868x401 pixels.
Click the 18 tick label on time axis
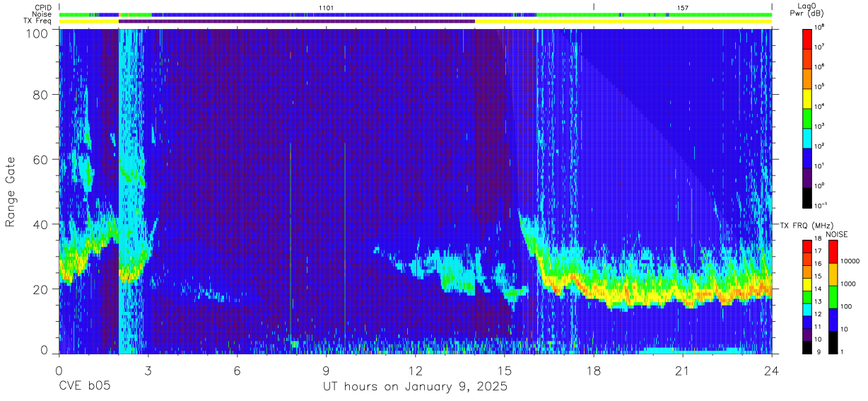pyautogui.click(x=593, y=371)
